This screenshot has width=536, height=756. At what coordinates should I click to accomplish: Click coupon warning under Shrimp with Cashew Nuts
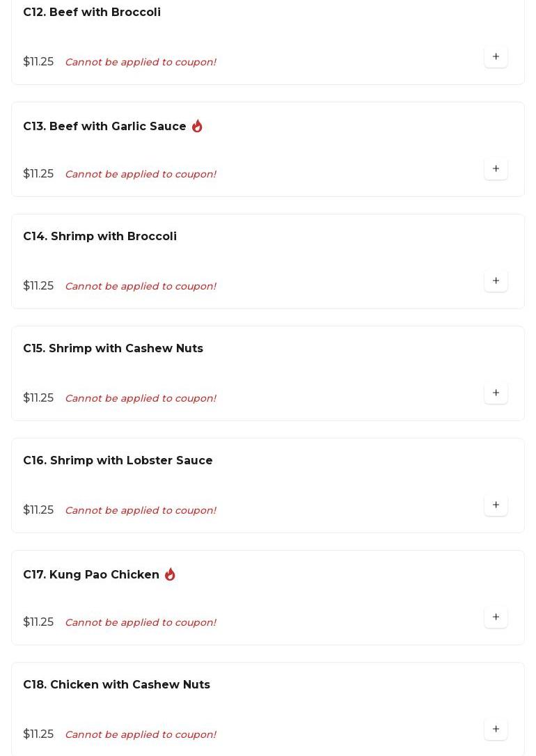140,398
